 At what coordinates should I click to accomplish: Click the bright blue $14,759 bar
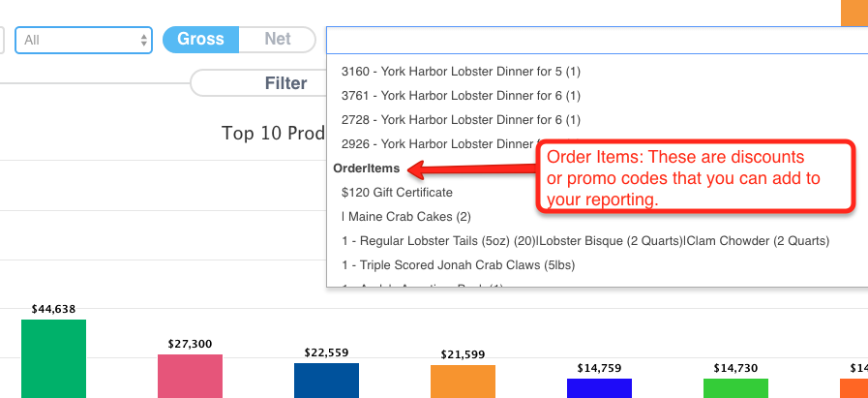(x=600, y=388)
